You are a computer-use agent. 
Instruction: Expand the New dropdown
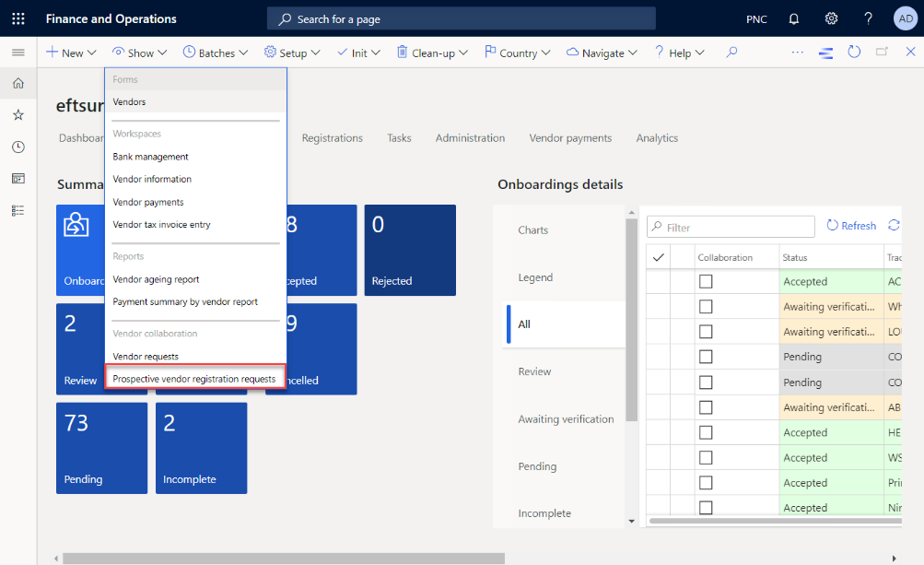(x=71, y=53)
